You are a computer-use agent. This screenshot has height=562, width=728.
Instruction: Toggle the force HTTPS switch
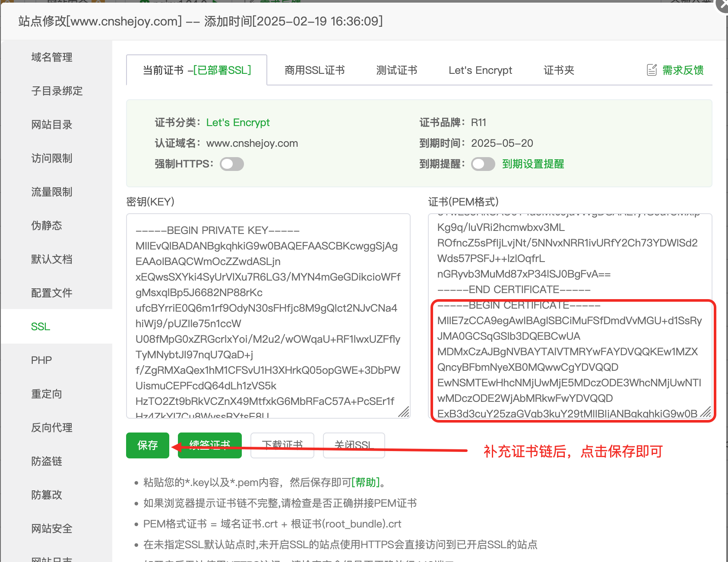232,164
